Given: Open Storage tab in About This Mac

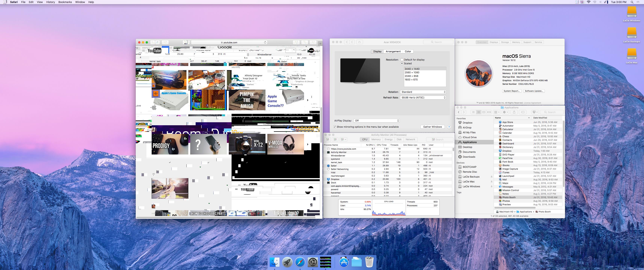Looking at the screenshot, I should (505, 42).
